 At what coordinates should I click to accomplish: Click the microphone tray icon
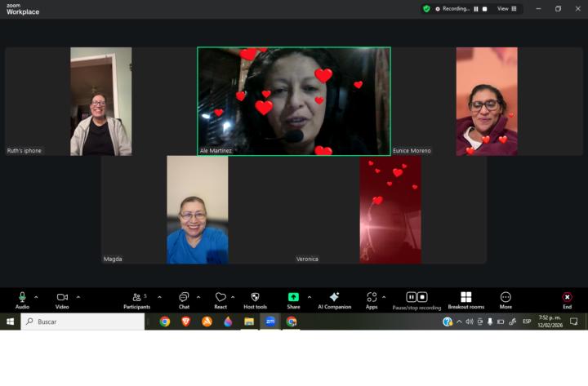(x=490, y=322)
